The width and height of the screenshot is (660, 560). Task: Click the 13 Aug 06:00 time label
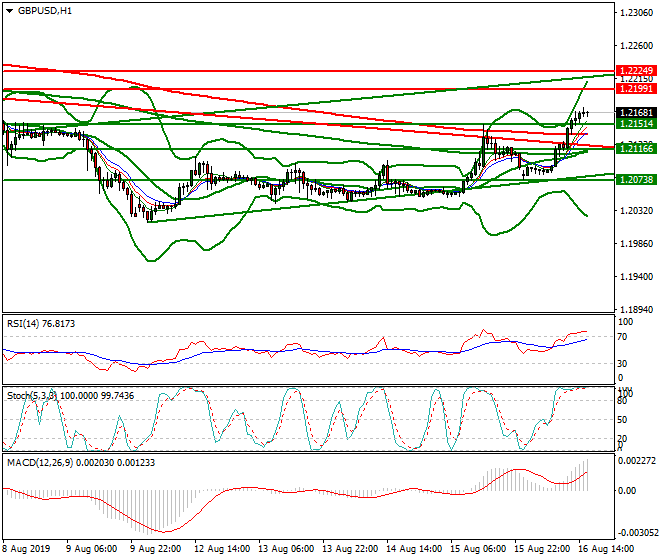pyautogui.click(x=286, y=549)
